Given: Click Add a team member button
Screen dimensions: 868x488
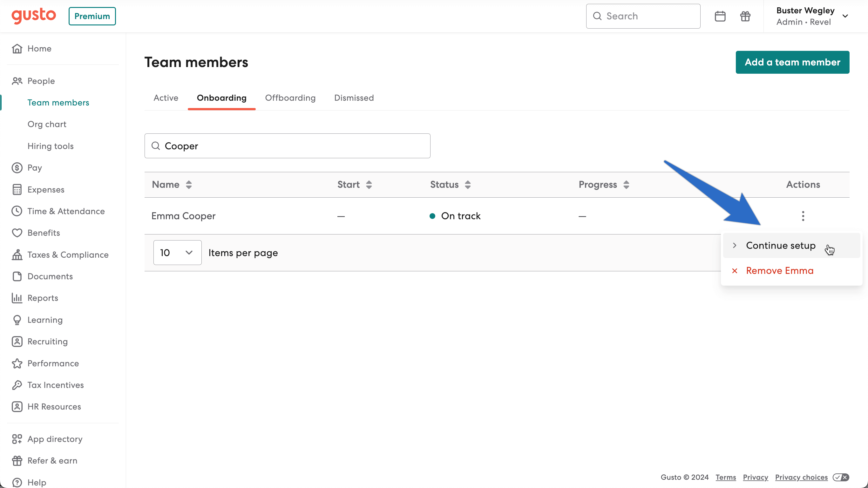Looking at the screenshot, I should [792, 62].
